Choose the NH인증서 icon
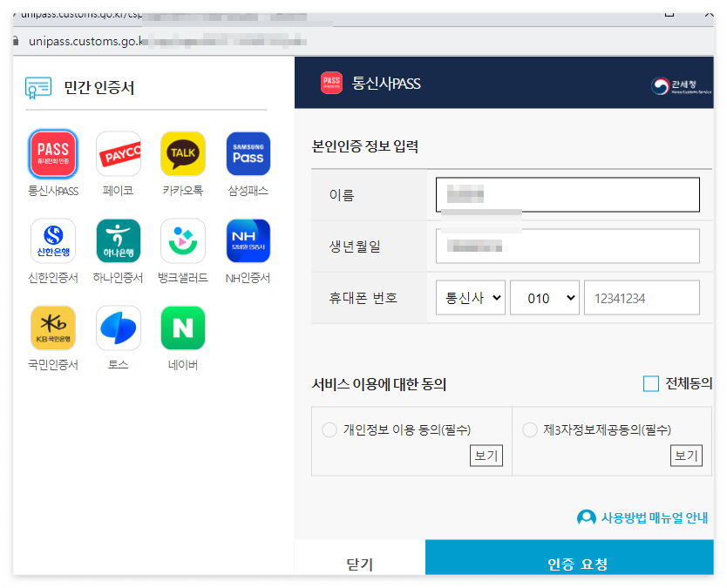Image resolution: width=727 pixels, height=588 pixels. (x=248, y=241)
